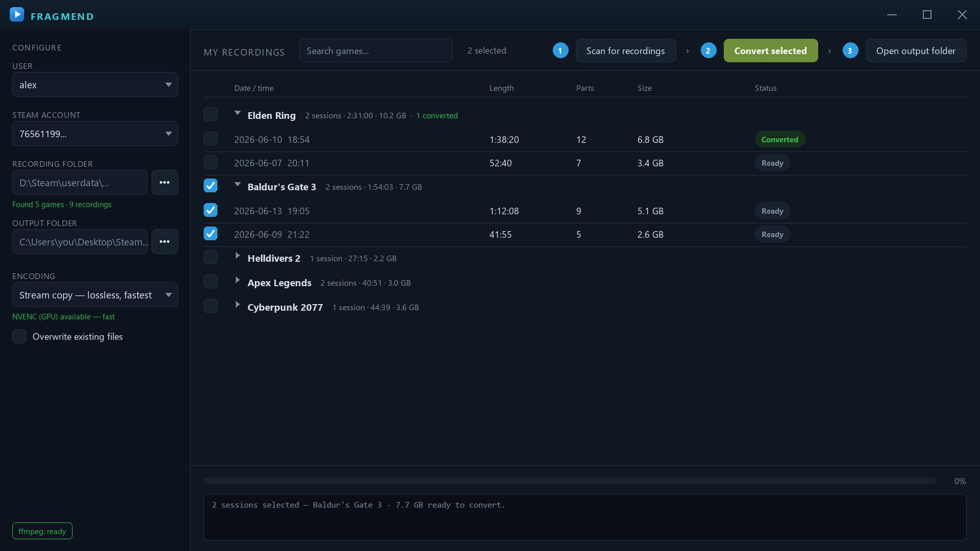Expand the Cyberpunk 2077 group
This screenshot has width=980, height=551.
pyautogui.click(x=237, y=305)
